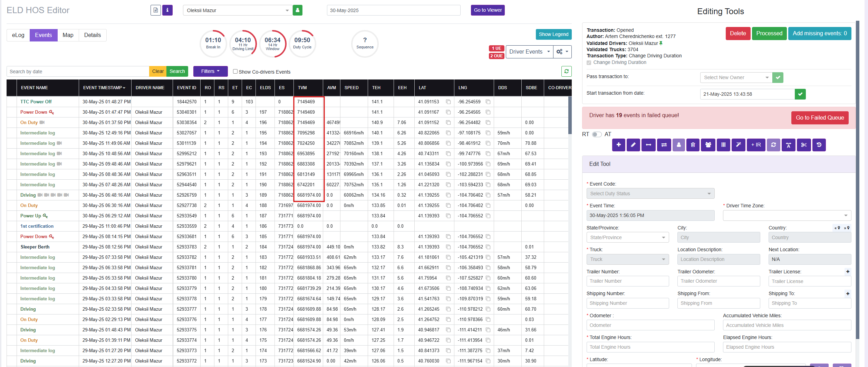Click the camera icon next to On Duty 01:37:50 PM

coord(42,122)
